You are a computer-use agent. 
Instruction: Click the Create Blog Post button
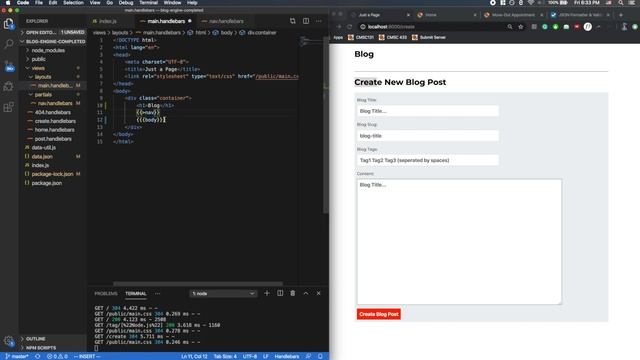click(x=378, y=314)
